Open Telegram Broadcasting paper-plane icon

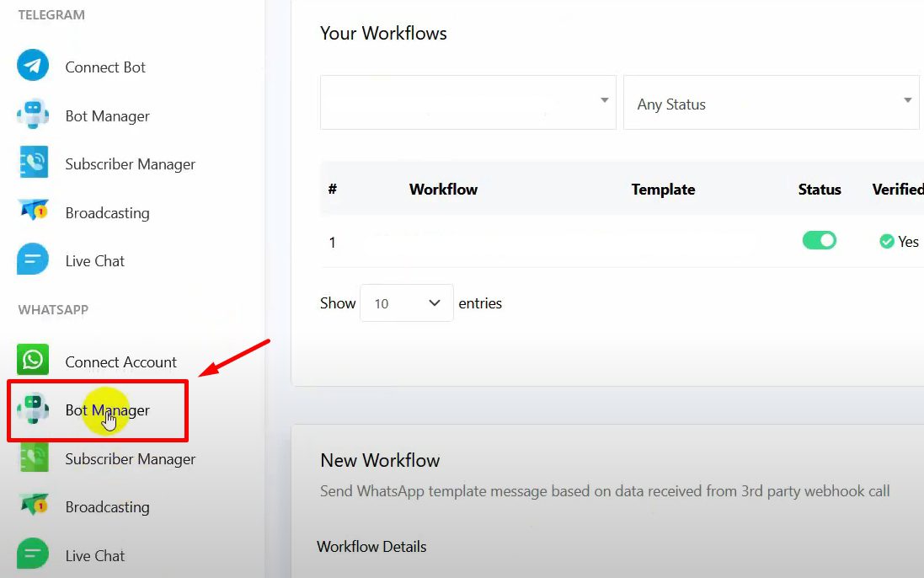click(x=33, y=211)
